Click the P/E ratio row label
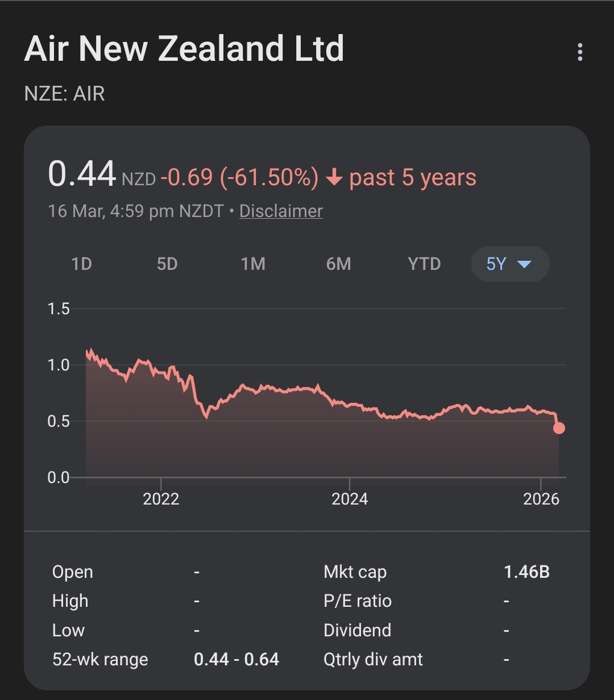Image resolution: width=614 pixels, height=700 pixels. click(358, 601)
